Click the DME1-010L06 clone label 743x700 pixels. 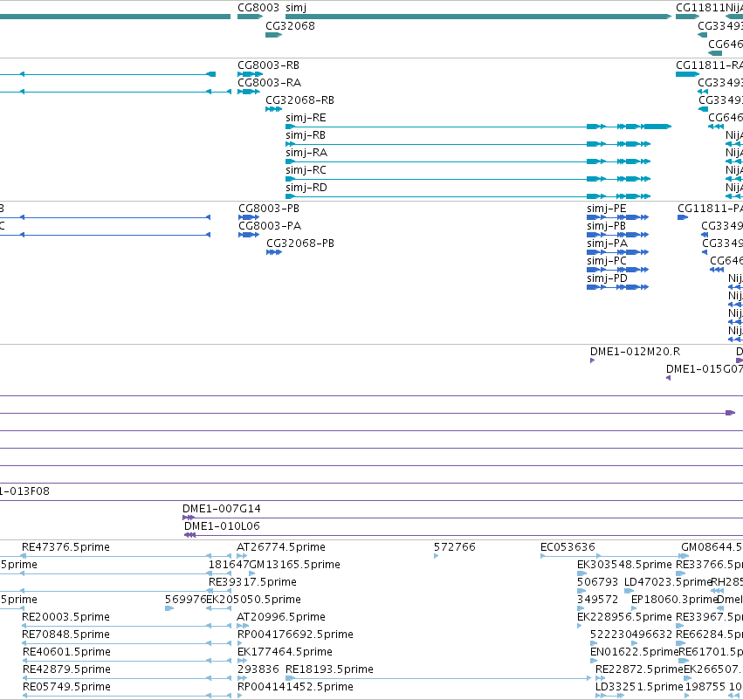(x=222, y=526)
